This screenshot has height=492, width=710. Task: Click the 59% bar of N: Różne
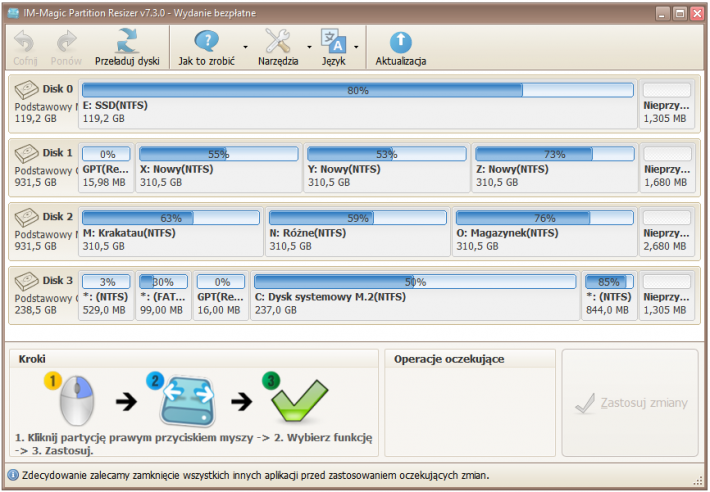358,218
